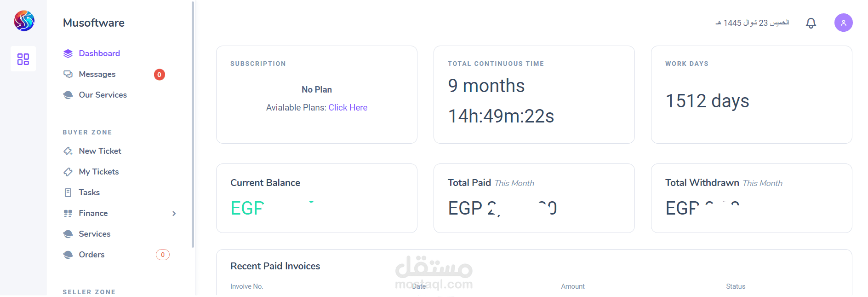This screenshot has width=868, height=297.
Task: Open the Messages menu item
Action: 97,74
